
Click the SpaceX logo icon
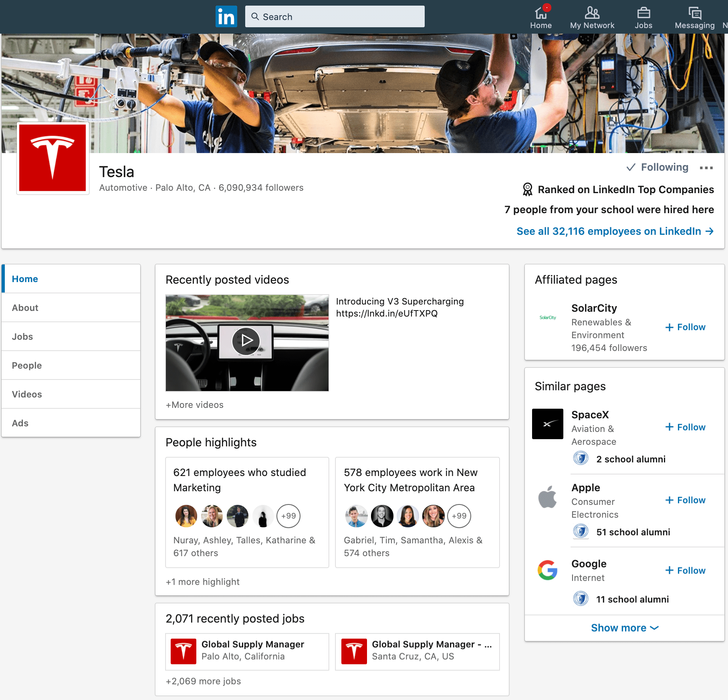pyautogui.click(x=547, y=424)
